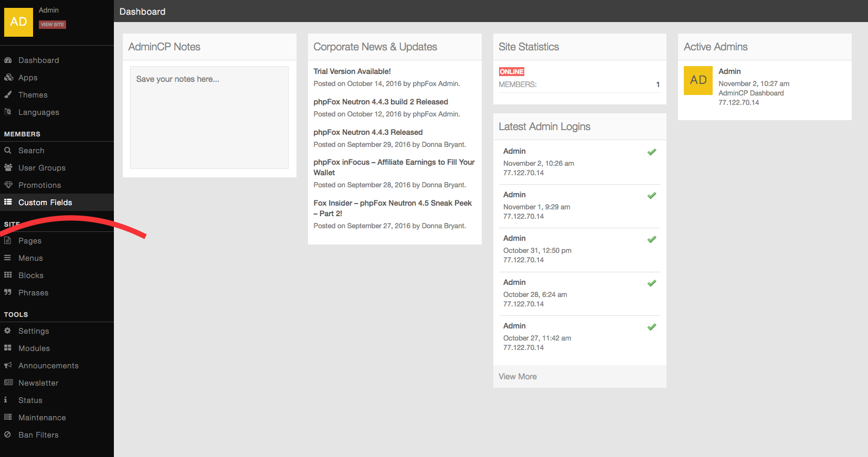Click the ONLINE badge in Site Statistics
The image size is (868, 457).
point(512,72)
